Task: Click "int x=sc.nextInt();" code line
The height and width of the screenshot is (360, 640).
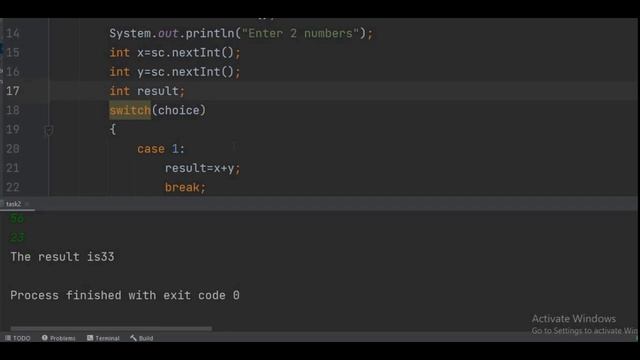Action: pyautogui.click(x=175, y=53)
